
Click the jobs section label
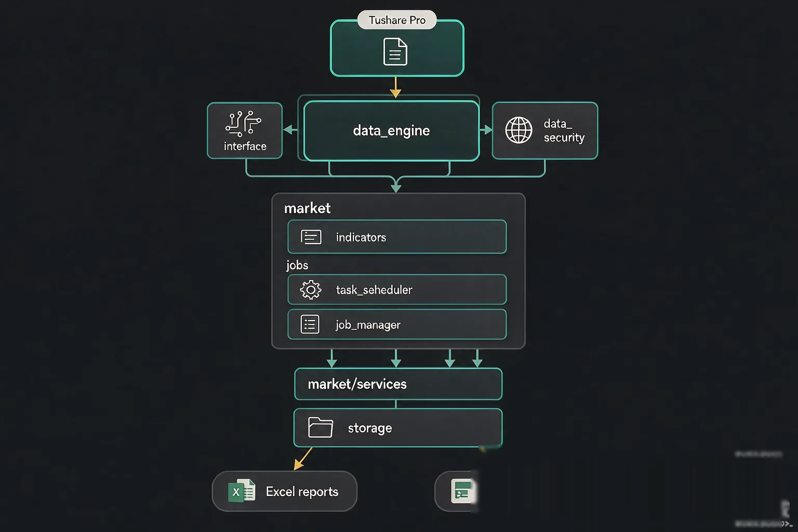297,265
